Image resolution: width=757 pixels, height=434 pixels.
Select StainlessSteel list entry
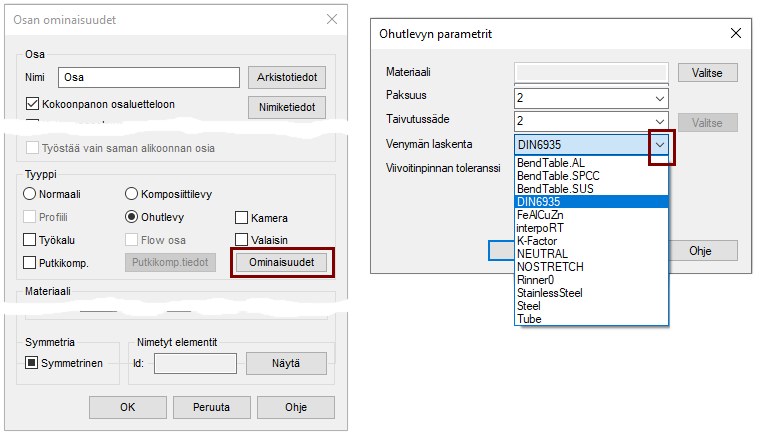(x=549, y=293)
